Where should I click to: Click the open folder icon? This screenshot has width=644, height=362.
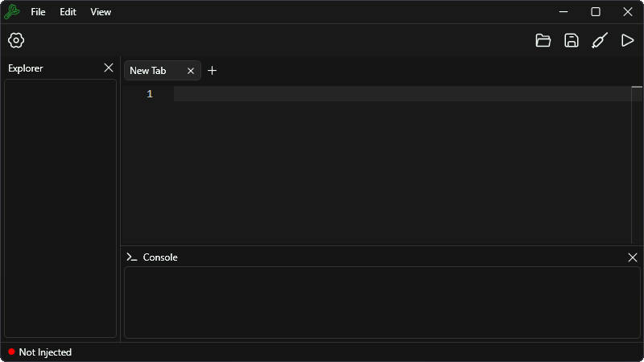[x=543, y=40]
